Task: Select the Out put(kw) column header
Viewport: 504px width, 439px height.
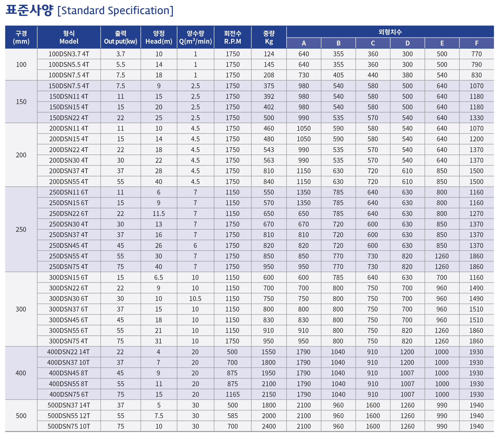Action: [121, 37]
